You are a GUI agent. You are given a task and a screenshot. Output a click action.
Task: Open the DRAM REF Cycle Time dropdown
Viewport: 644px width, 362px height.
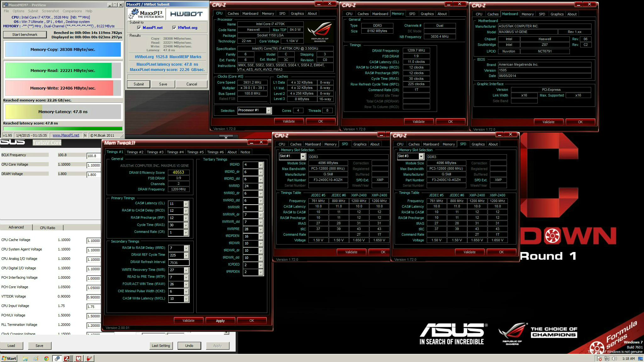pos(186,255)
